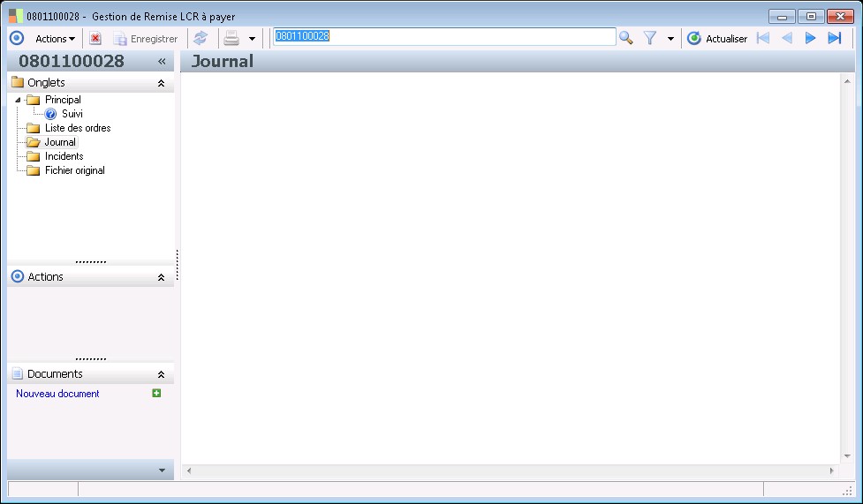Close the Gestion de Remise window

tap(840, 17)
